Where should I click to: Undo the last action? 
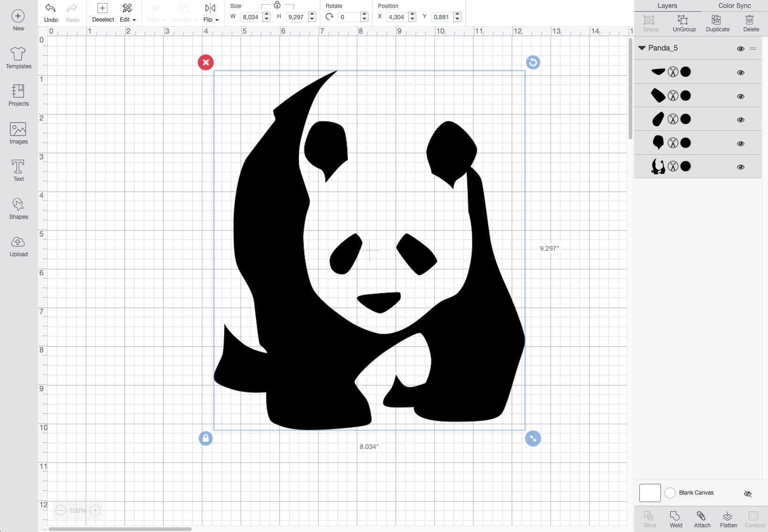pos(51,13)
